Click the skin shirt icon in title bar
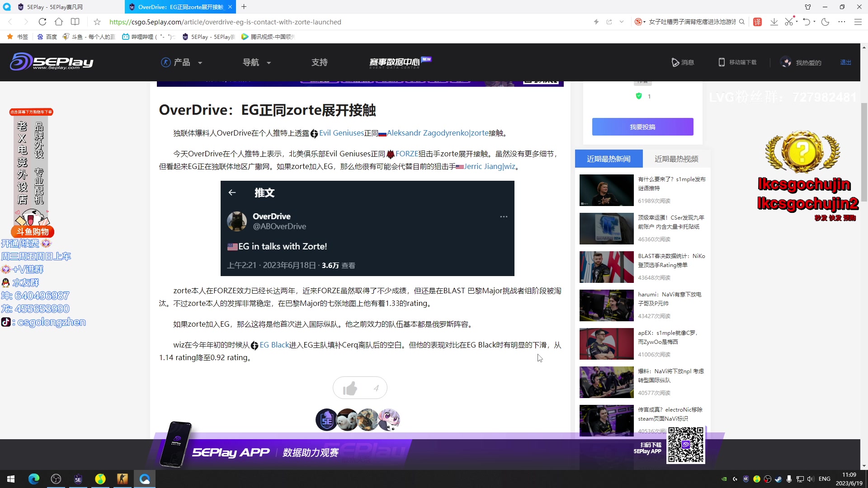The image size is (868, 488). (808, 7)
